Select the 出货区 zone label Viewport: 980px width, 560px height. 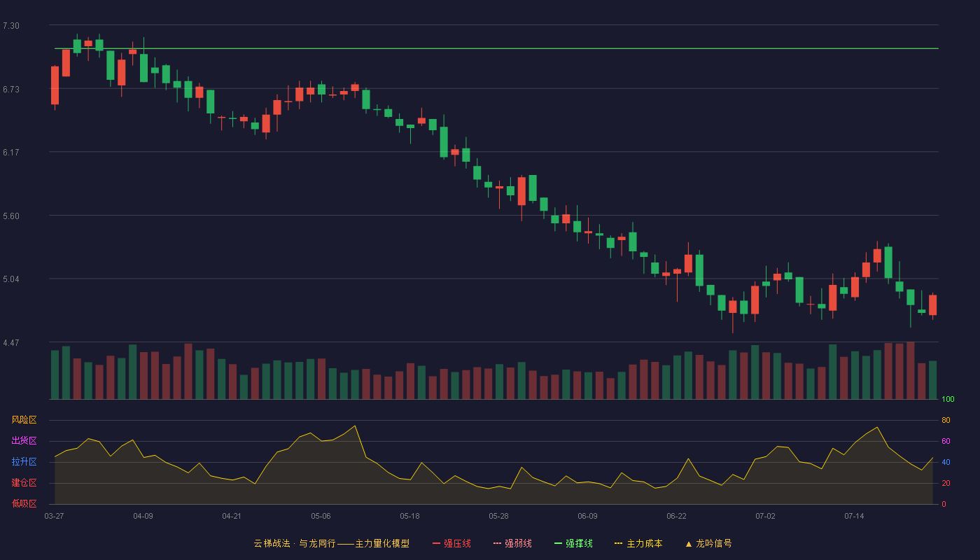pyautogui.click(x=24, y=441)
